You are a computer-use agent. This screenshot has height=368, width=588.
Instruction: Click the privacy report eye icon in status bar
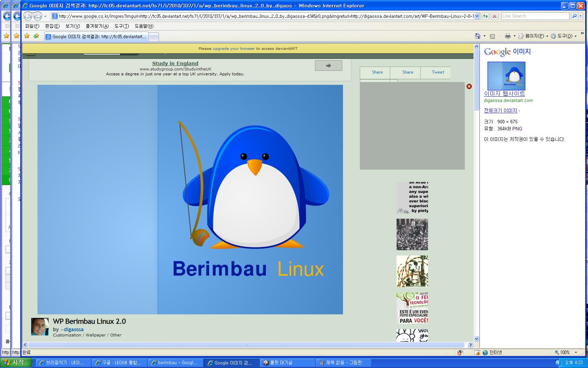[460, 353]
